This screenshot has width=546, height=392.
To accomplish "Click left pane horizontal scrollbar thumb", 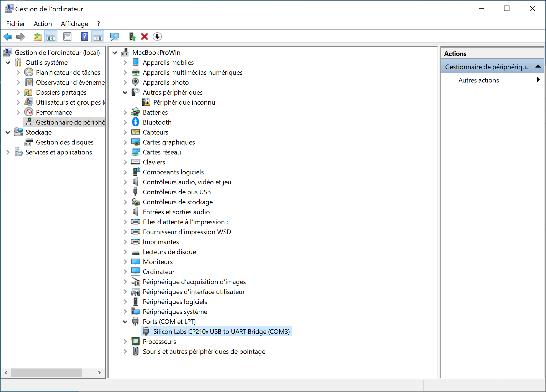I will pos(47,373).
